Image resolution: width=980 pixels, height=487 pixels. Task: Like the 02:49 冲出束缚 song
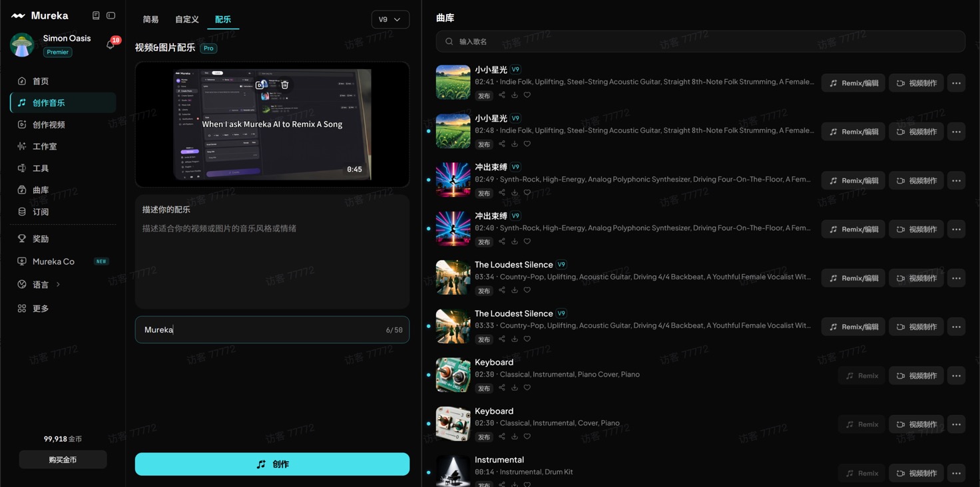click(527, 193)
